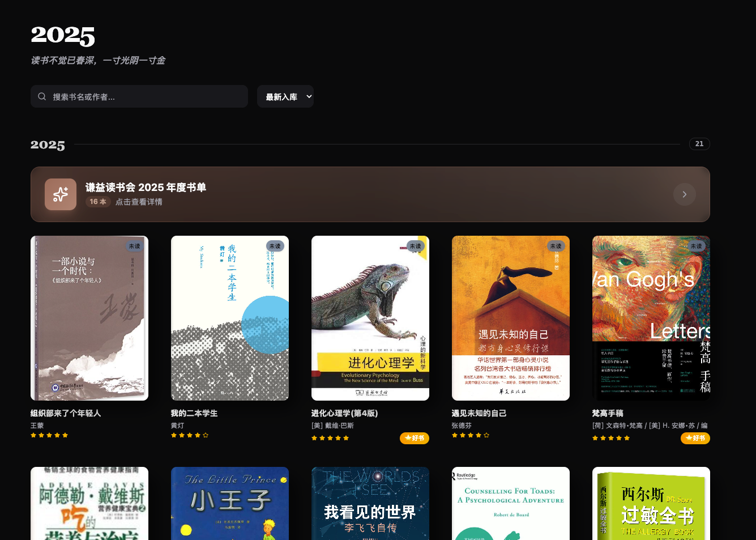The height and width of the screenshot is (540, 756).
Task: Type in the 搜索书名或作者 search field
Action: pyautogui.click(x=147, y=97)
